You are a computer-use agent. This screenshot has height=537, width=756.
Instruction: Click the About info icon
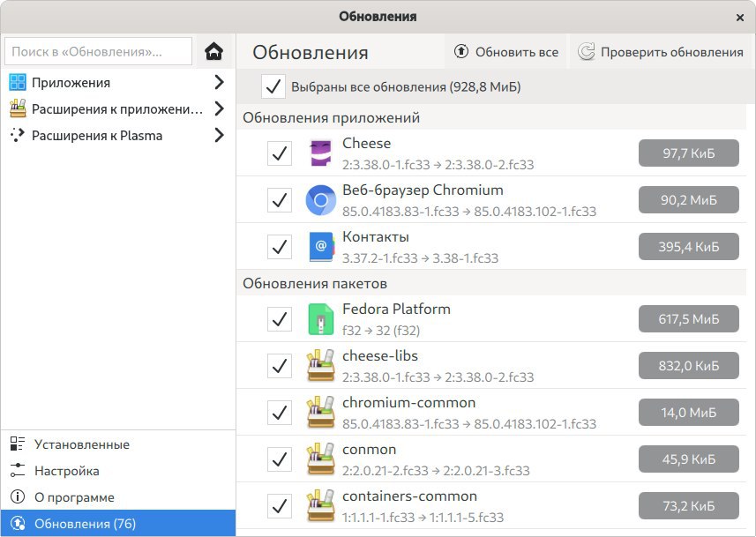click(18, 497)
